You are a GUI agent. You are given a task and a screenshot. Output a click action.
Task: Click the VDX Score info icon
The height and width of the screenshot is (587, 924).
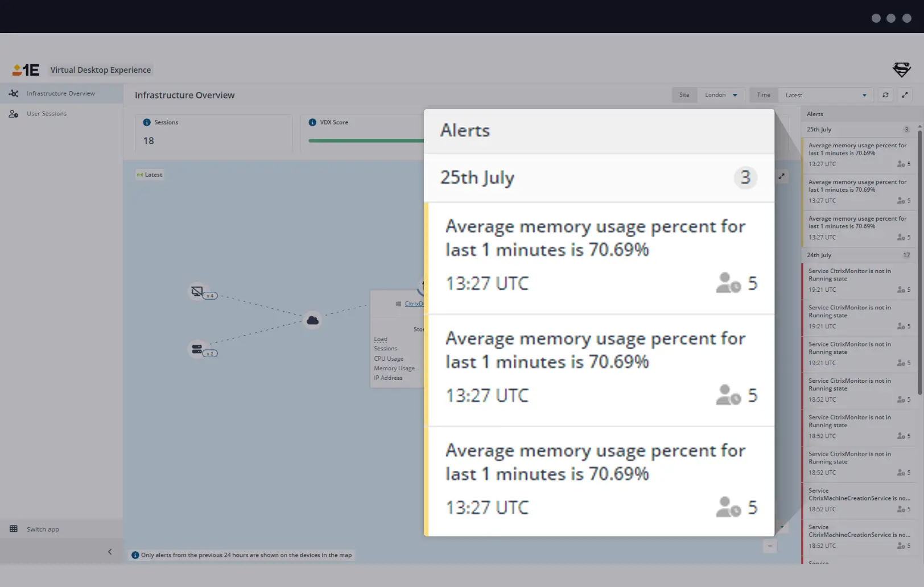(312, 122)
